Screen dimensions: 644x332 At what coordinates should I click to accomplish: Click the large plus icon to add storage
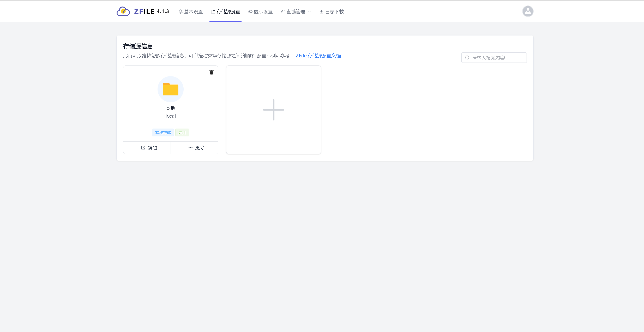pyautogui.click(x=273, y=110)
